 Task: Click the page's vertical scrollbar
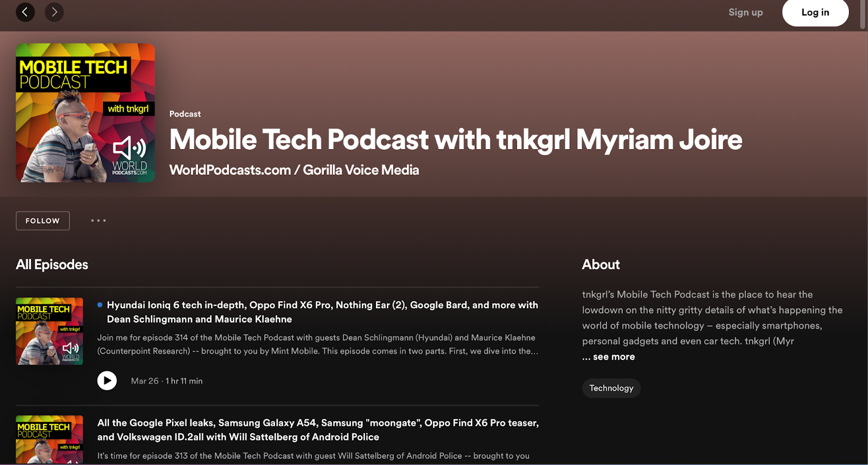pos(863,14)
